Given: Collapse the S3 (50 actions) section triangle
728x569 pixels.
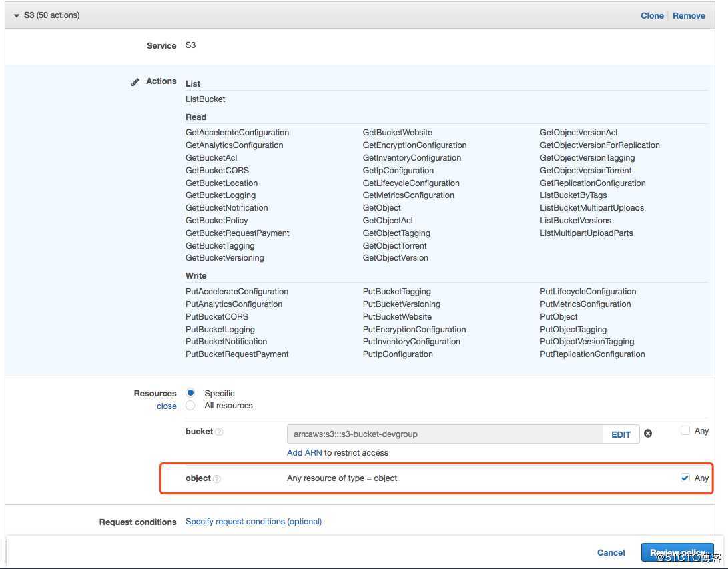Looking at the screenshot, I should point(16,16).
